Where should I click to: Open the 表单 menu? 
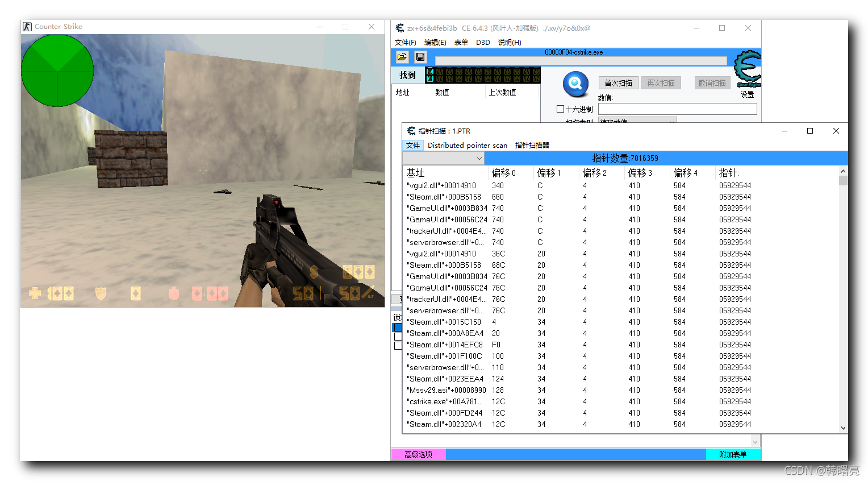click(x=461, y=43)
